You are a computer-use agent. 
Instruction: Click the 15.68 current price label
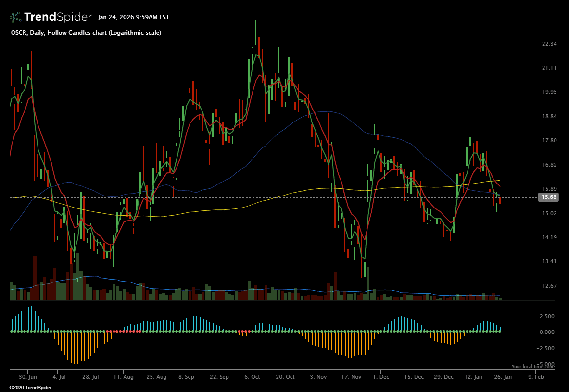tap(549, 197)
